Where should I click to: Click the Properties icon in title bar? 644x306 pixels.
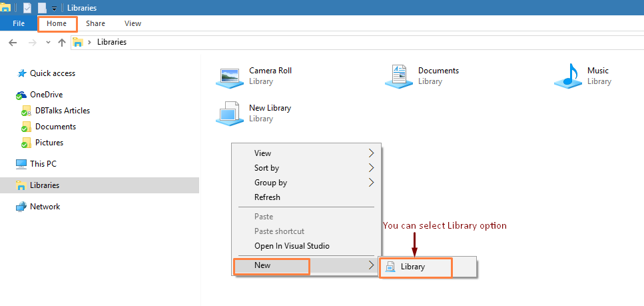(x=27, y=7)
